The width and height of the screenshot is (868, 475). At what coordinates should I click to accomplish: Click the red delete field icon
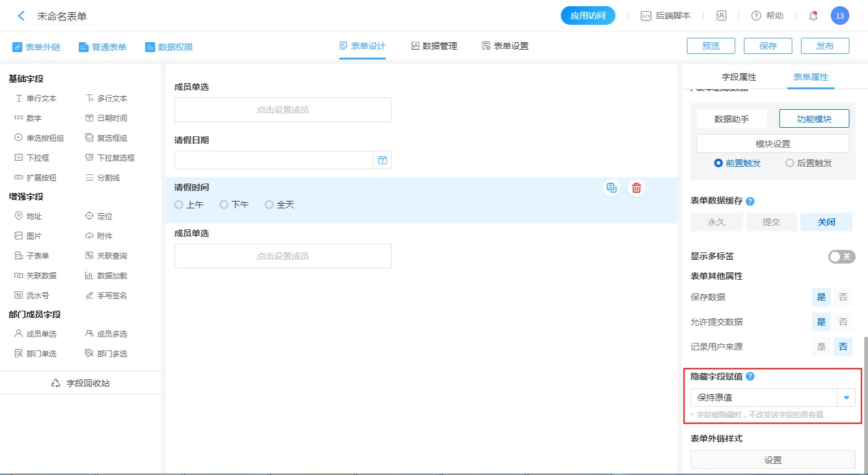(x=636, y=188)
